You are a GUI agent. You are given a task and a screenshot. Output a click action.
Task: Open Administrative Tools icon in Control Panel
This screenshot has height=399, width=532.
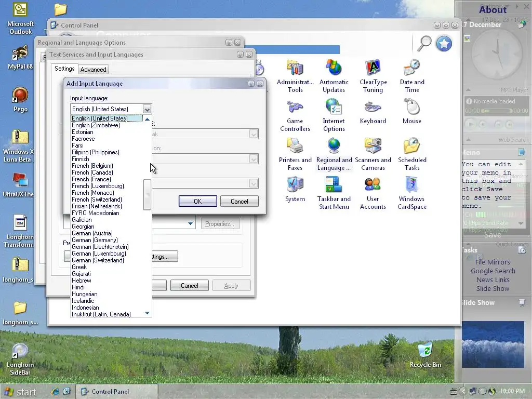coord(295,76)
